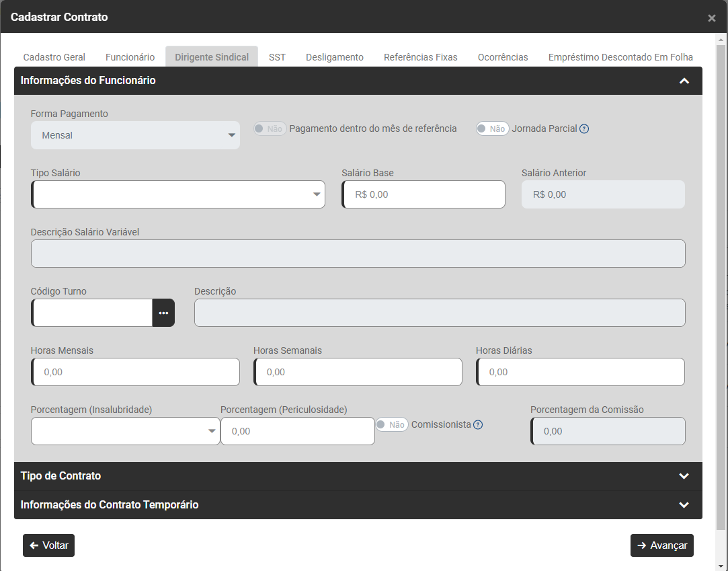Click the Avançar button

point(661,545)
